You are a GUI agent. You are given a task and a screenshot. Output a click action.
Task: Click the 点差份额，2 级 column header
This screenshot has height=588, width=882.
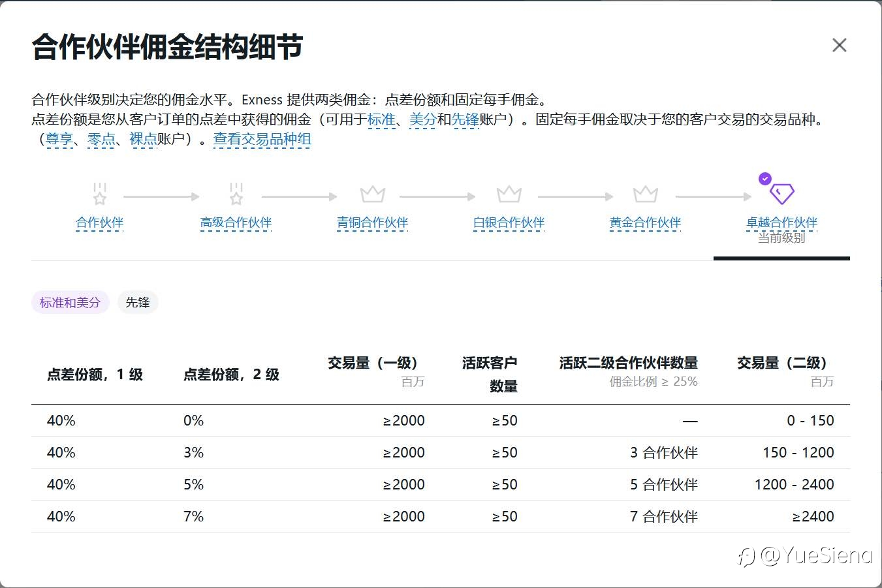(231, 375)
